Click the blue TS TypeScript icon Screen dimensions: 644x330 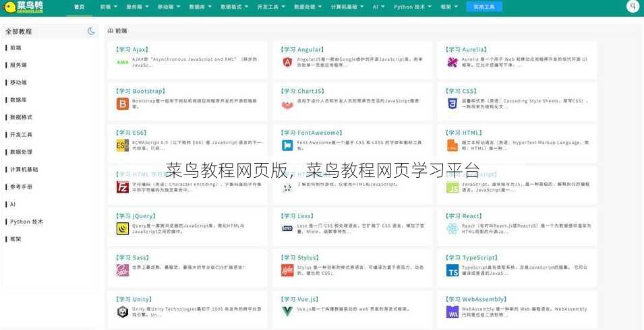[x=452, y=270]
